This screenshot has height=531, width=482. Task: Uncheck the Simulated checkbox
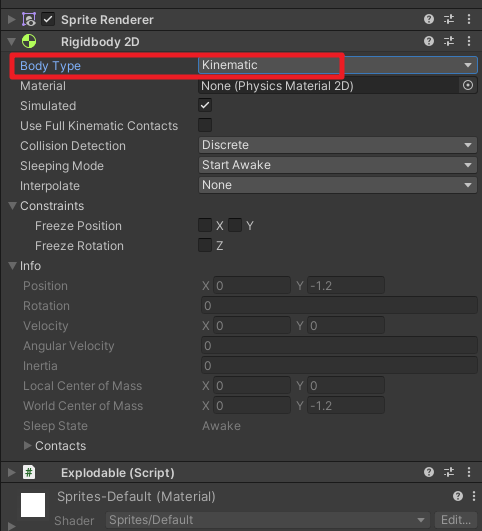205,105
